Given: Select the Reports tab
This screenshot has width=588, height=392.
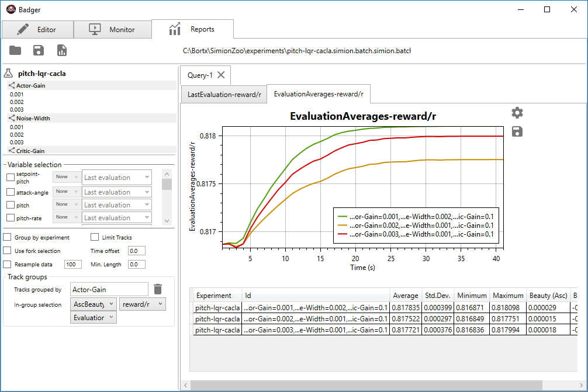Looking at the screenshot, I should pos(192,29).
